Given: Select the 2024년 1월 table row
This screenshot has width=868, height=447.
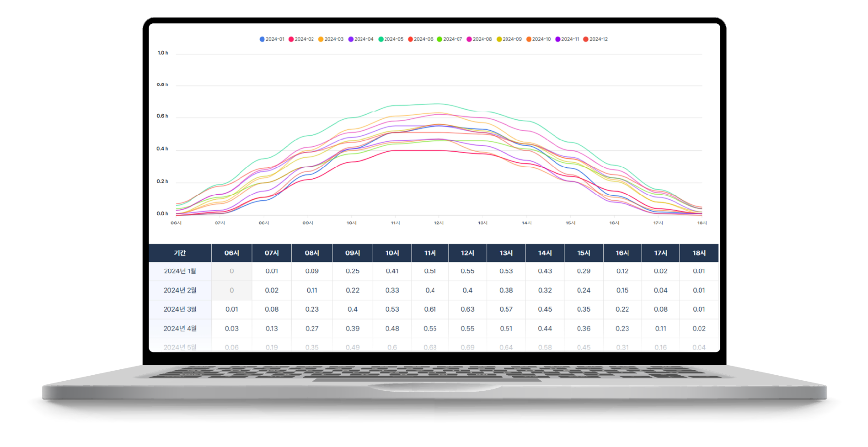Looking at the screenshot, I should [x=434, y=271].
